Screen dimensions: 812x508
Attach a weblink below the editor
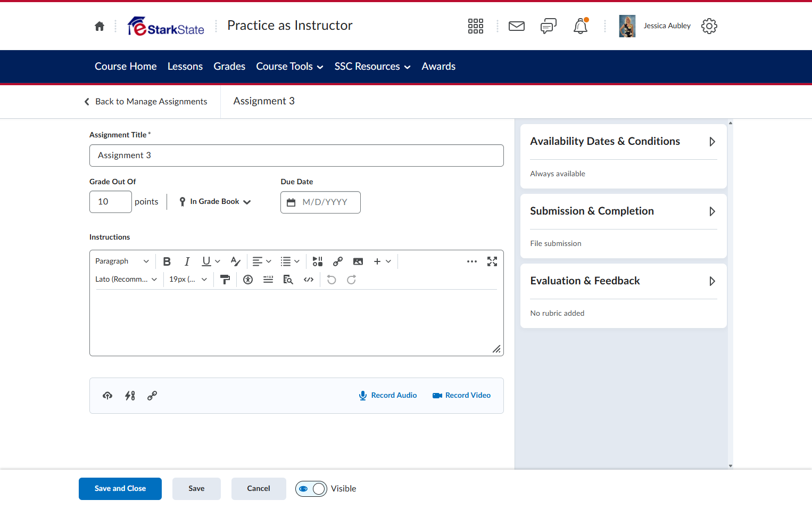[152, 396]
